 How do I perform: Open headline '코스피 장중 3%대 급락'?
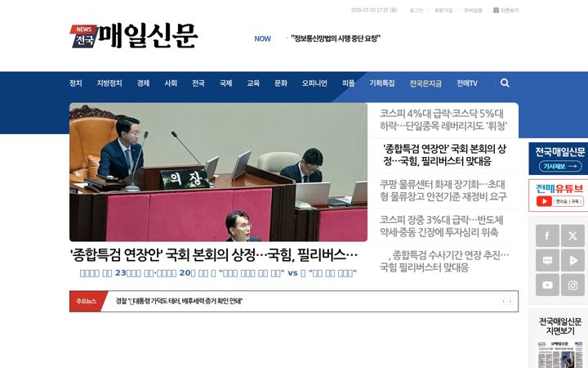441,226
